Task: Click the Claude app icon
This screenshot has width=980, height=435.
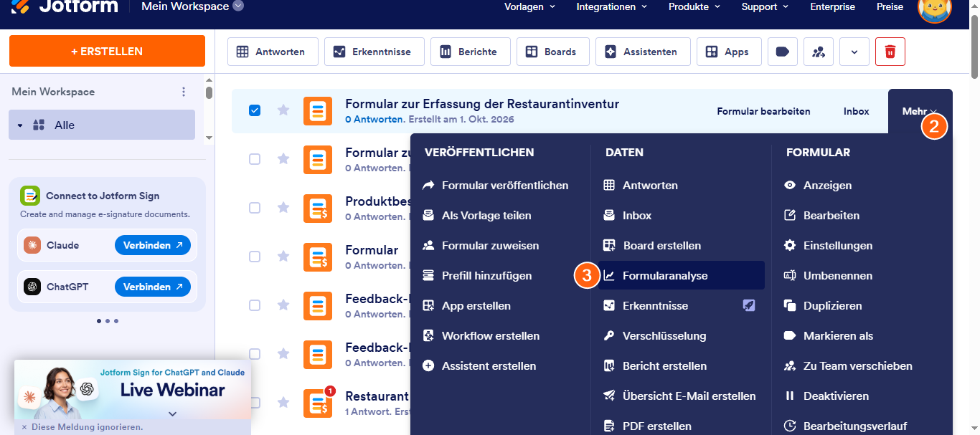Action: 32,245
